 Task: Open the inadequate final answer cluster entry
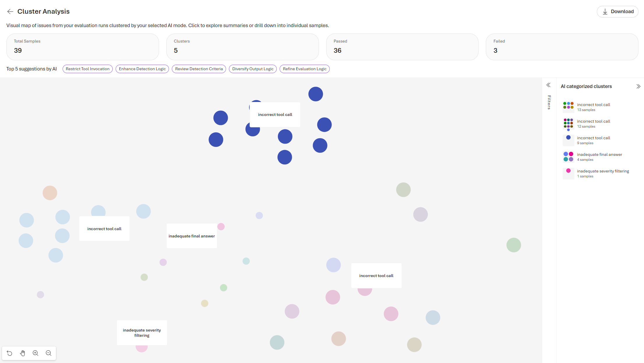point(599,154)
